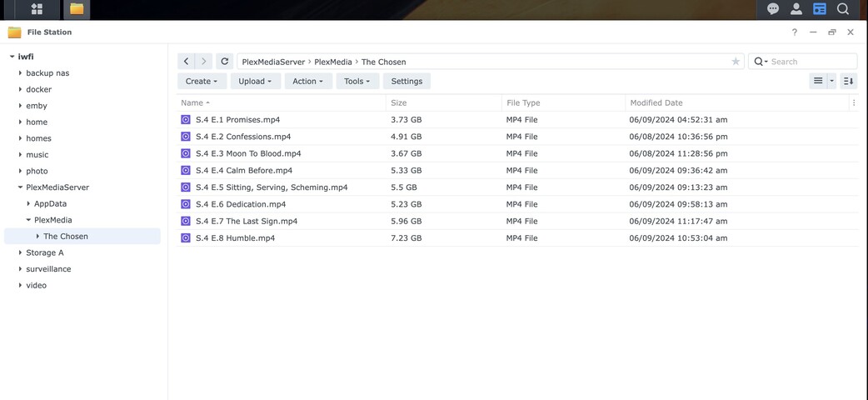Open the Action dropdown menu
Image resolution: width=868 pixels, height=400 pixels.
pos(308,81)
